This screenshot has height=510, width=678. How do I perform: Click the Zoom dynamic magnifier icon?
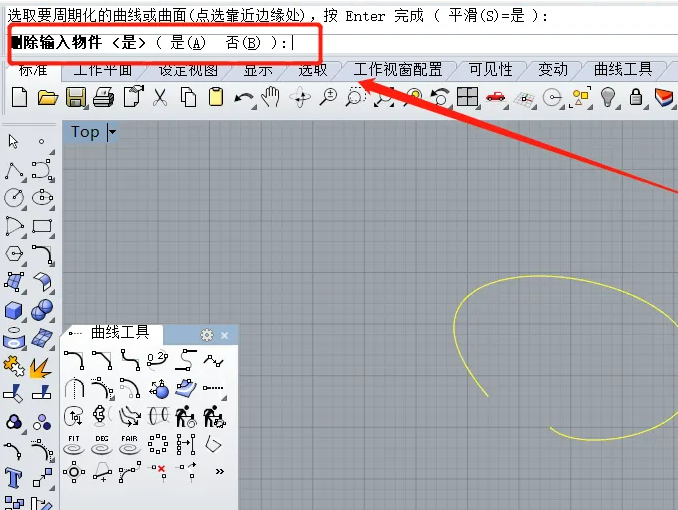pyautogui.click(x=328, y=97)
